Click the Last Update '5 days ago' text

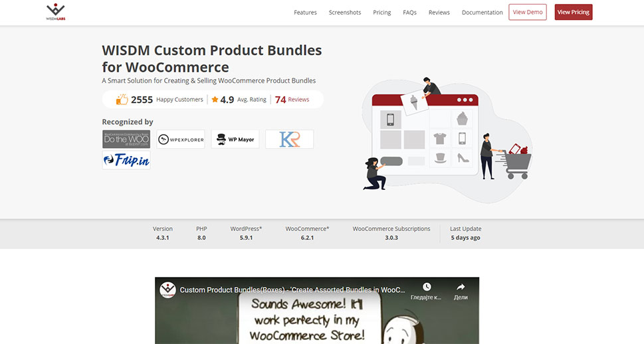[x=465, y=238]
